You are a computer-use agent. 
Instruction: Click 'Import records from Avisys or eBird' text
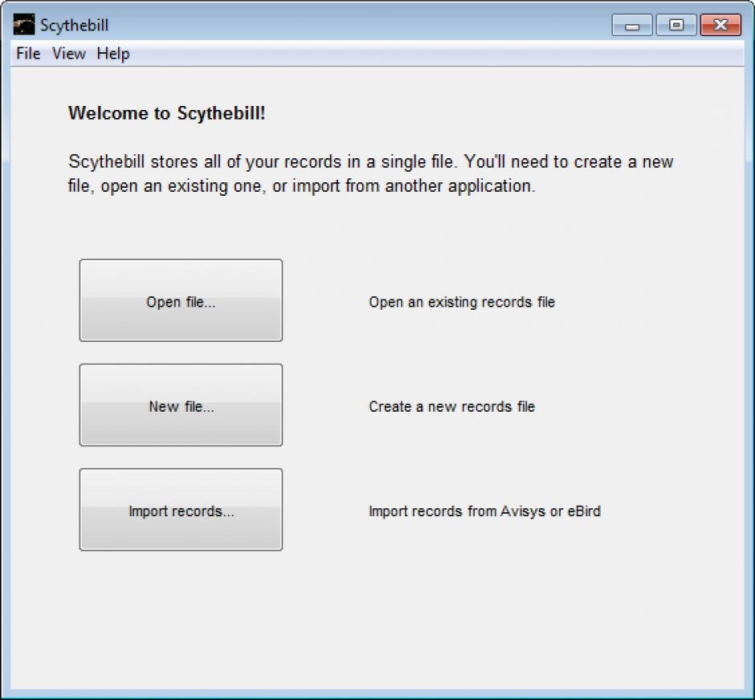click(485, 511)
